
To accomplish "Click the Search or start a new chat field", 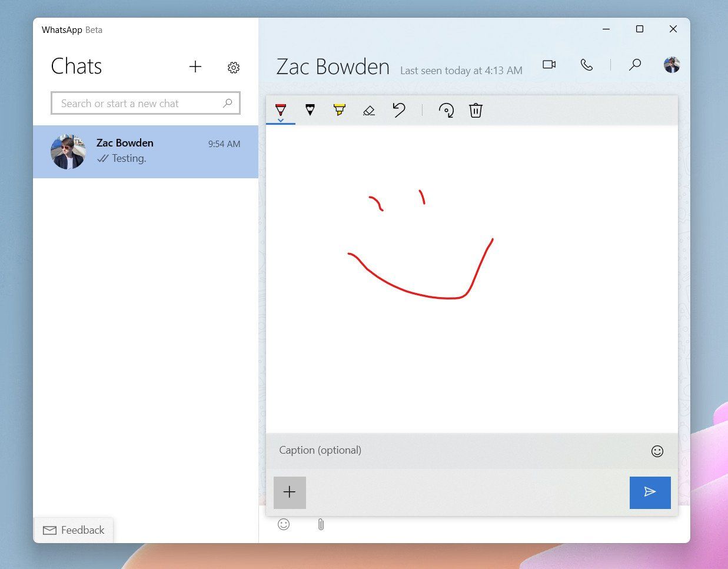I will pos(145,103).
